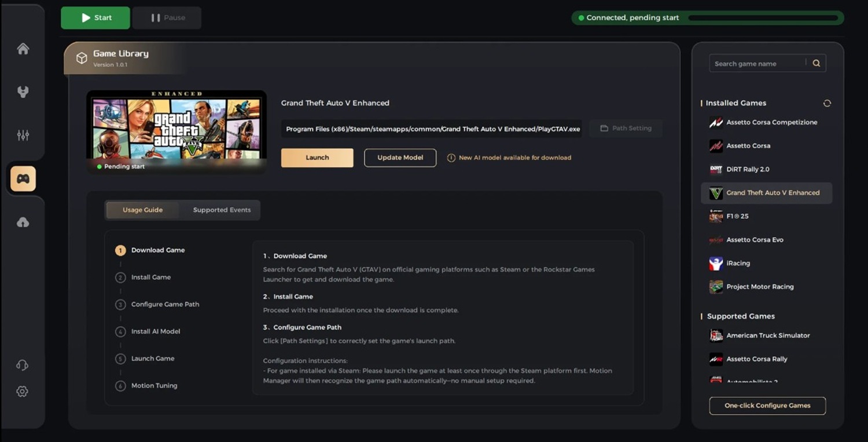Select the Install Game step in step list
Image resolution: width=868 pixels, height=442 pixels.
pos(151,277)
